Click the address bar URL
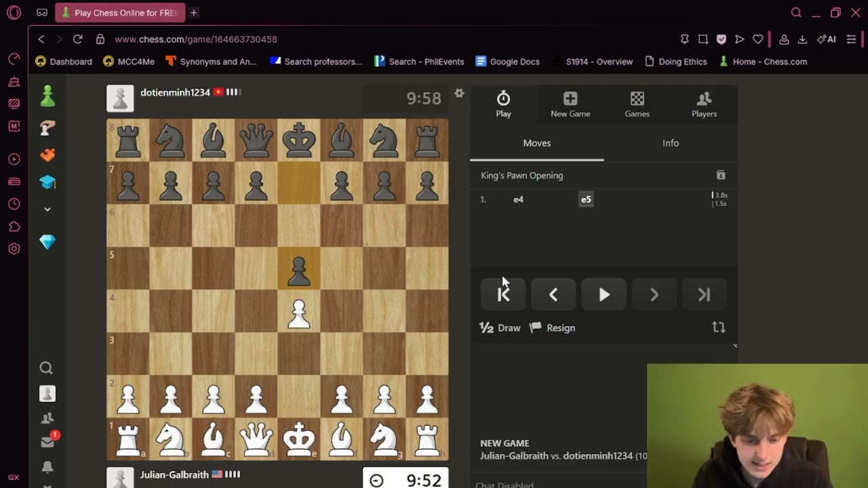Screen dimensions: 868x488 coord(196,39)
